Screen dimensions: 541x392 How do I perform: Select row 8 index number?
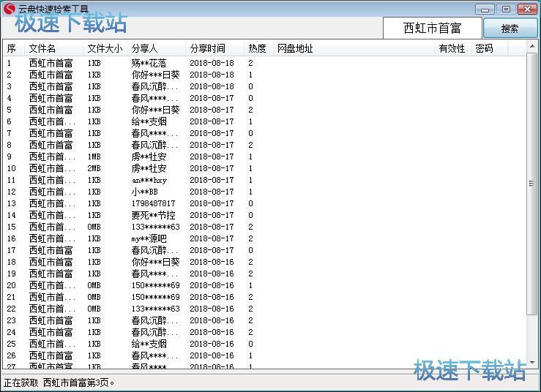[x=10, y=145]
